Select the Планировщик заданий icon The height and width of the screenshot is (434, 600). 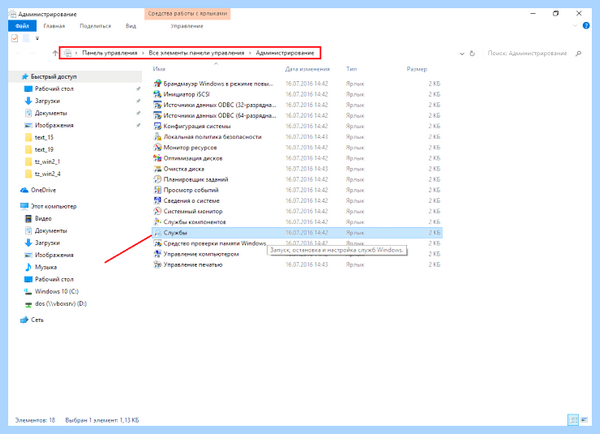157,179
